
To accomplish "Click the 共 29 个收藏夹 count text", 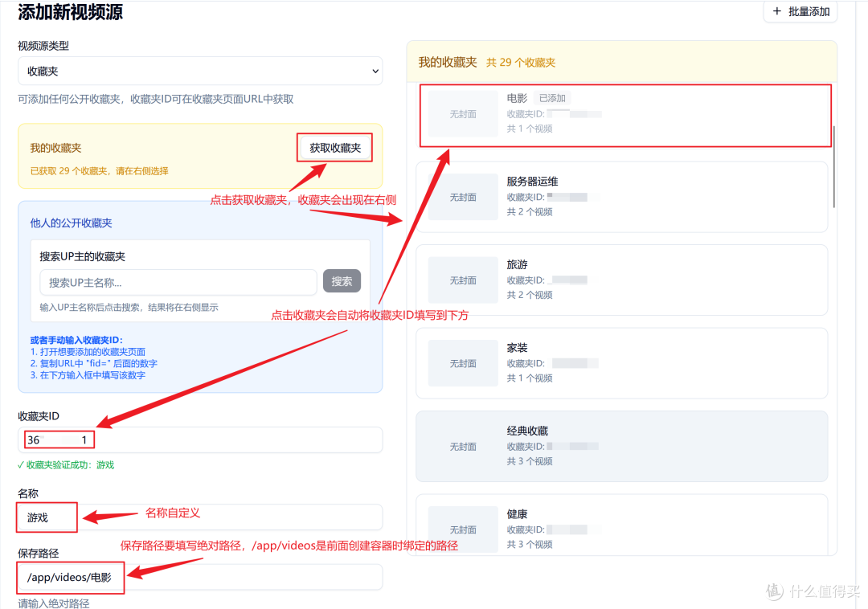I will pyautogui.click(x=520, y=63).
